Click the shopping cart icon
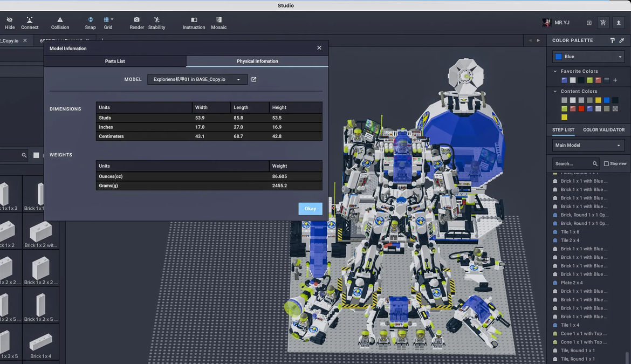 pos(603,23)
